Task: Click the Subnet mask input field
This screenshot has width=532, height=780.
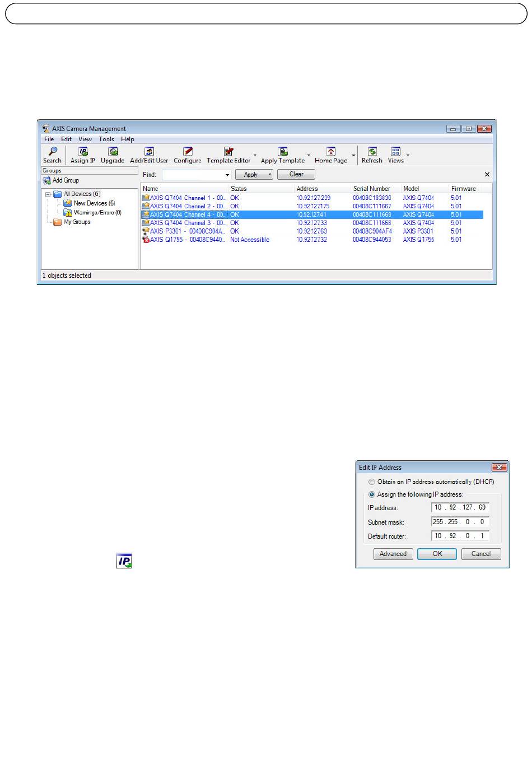Action: click(460, 522)
